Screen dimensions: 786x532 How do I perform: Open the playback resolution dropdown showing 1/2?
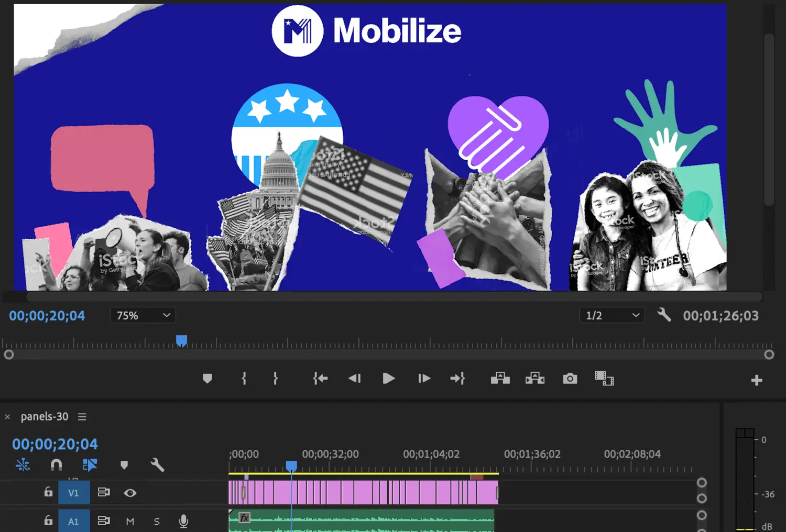pyautogui.click(x=612, y=315)
